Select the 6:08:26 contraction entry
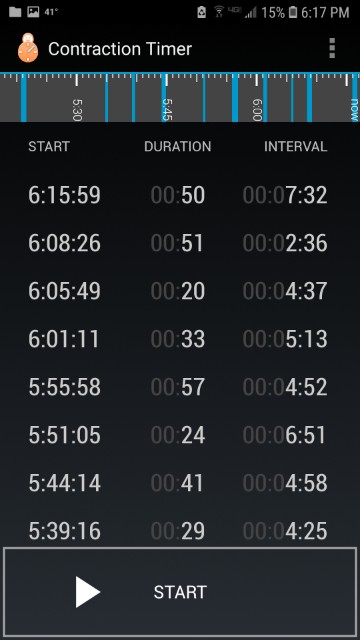The image size is (360, 640). click(180, 243)
